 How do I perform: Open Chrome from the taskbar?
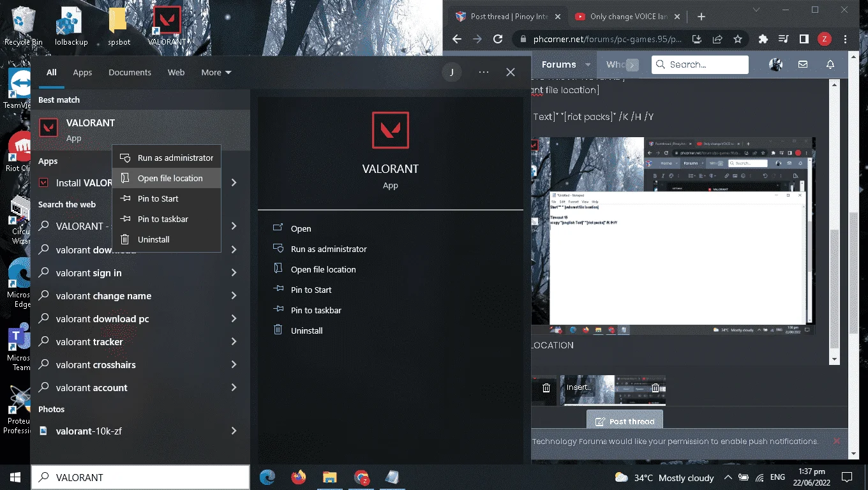pyautogui.click(x=361, y=477)
